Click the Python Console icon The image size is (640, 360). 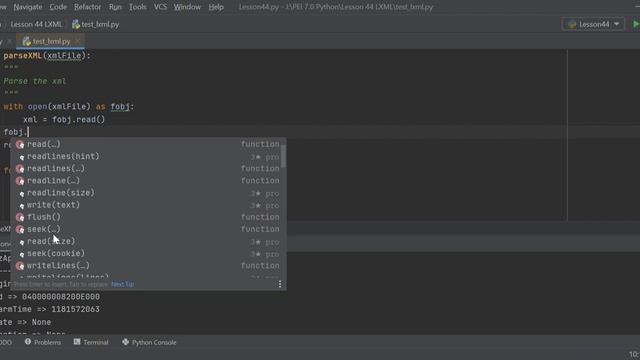(x=125, y=342)
